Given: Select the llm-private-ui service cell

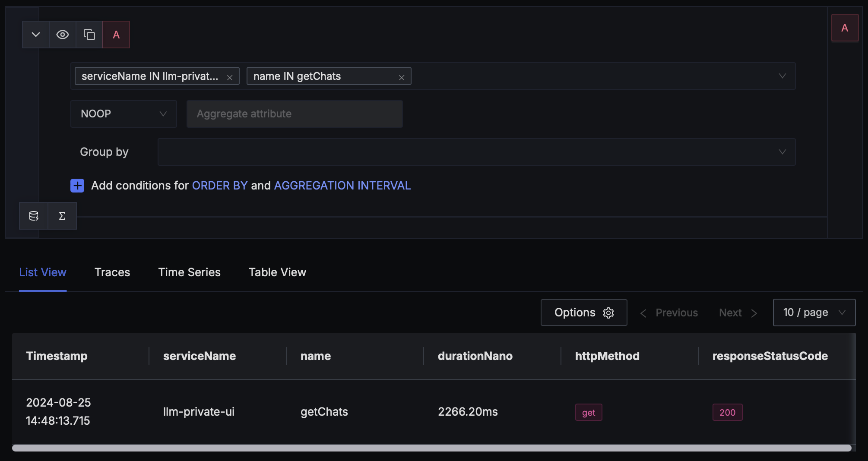Looking at the screenshot, I should click(199, 412).
